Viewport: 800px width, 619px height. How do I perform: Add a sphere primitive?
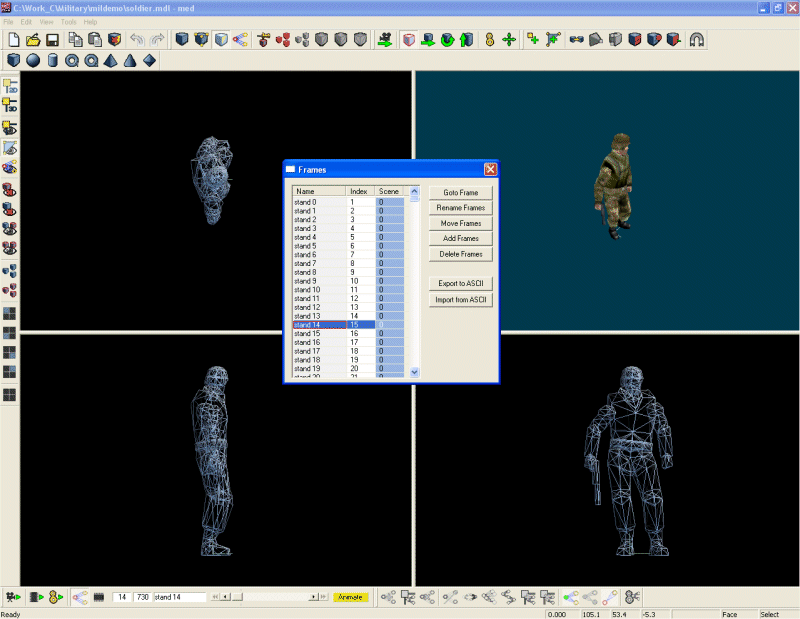click(33, 61)
